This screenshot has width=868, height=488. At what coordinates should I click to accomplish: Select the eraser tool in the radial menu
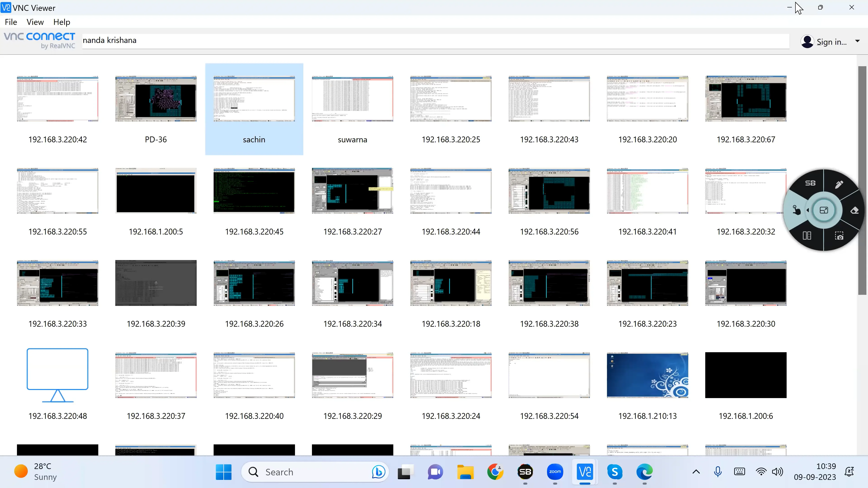(x=854, y=211)
